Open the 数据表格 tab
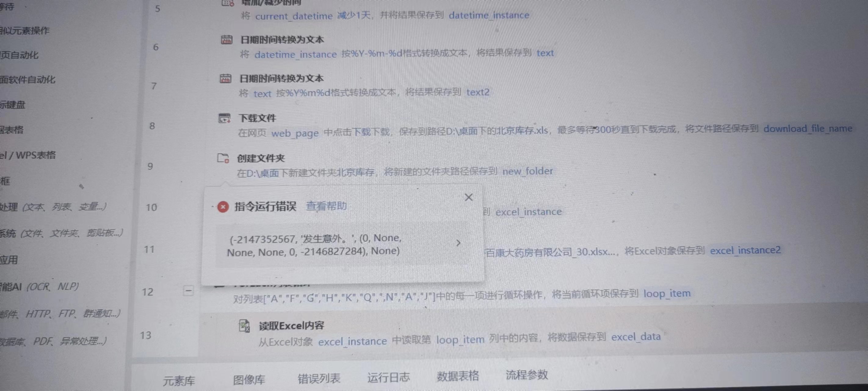 click(x=458, y=376)
